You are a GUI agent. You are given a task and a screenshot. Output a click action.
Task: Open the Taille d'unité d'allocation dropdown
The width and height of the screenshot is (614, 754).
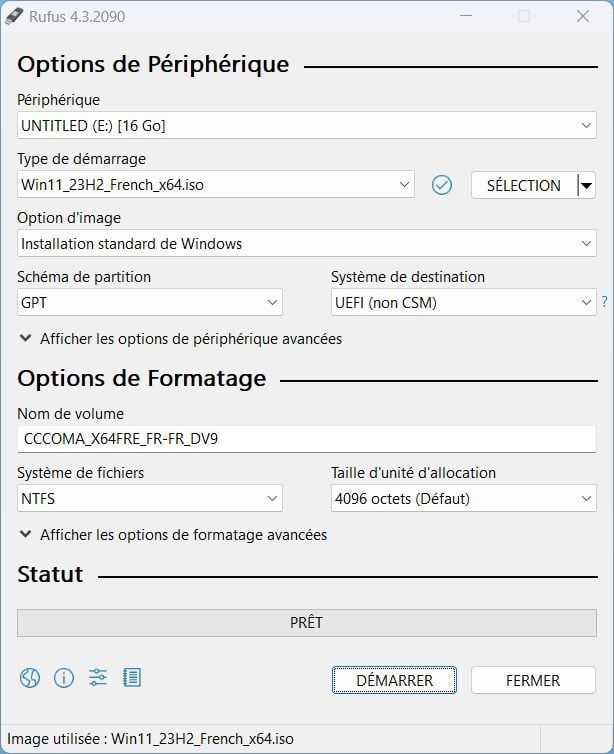pyautogui.click(x=463, y=498)
